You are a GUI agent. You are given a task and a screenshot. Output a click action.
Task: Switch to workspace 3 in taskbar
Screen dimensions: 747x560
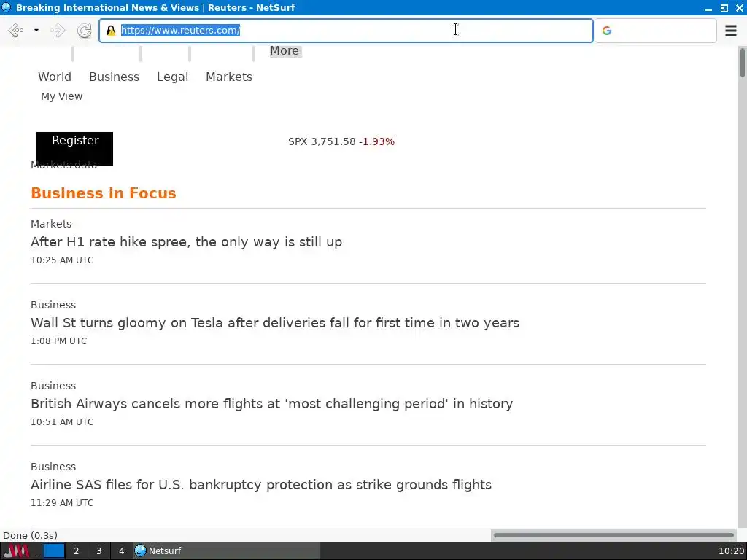coord(99,551)
